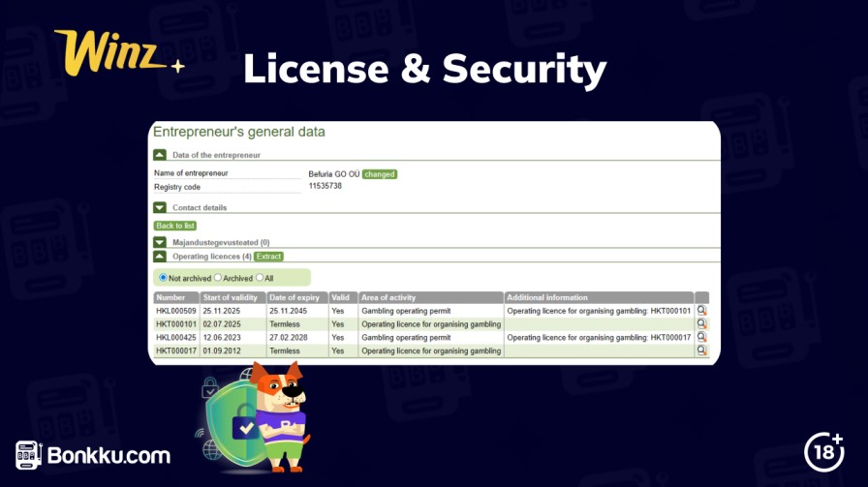The width and height of the screenshot is (868, 487).
Task: Click the License & Security title
Action: (x=424, y=69)
